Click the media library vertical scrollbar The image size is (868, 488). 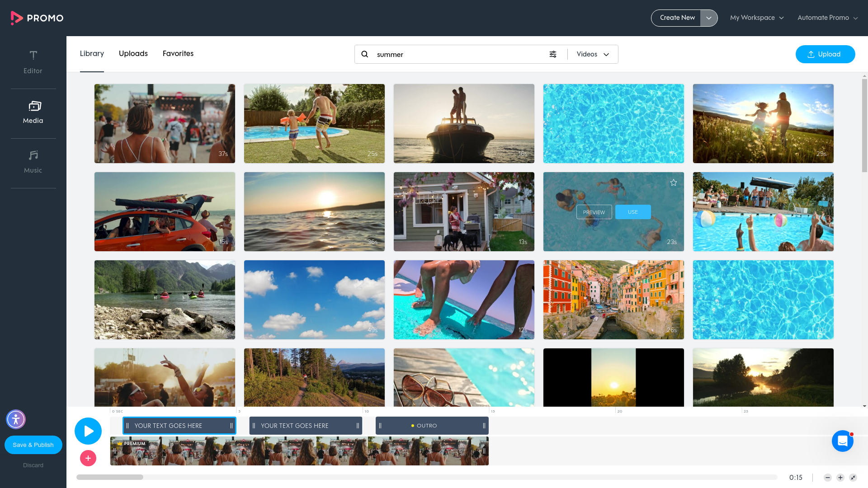coord(864,125)
